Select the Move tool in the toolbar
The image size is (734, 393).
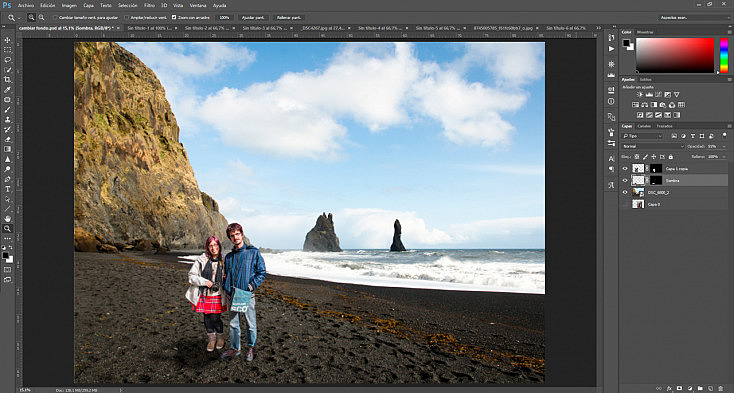click(7, 40)
